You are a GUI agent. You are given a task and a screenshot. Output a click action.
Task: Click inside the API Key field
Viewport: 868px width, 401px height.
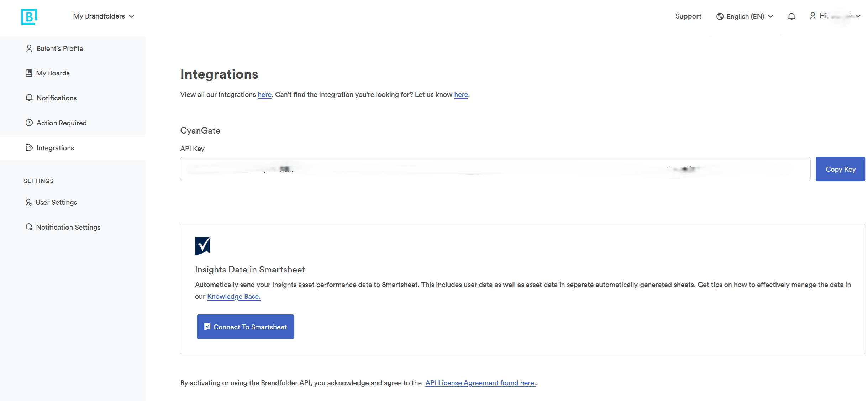tap(495, 169)
